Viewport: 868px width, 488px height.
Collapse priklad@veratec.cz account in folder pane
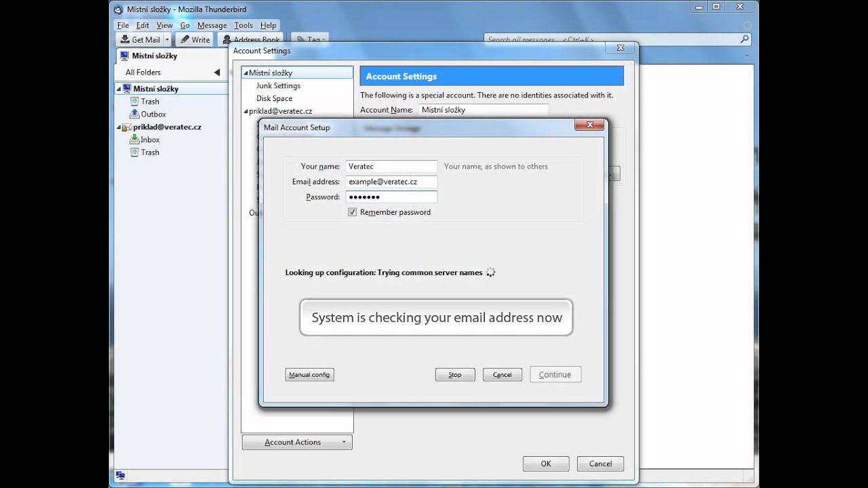[119, 127]
